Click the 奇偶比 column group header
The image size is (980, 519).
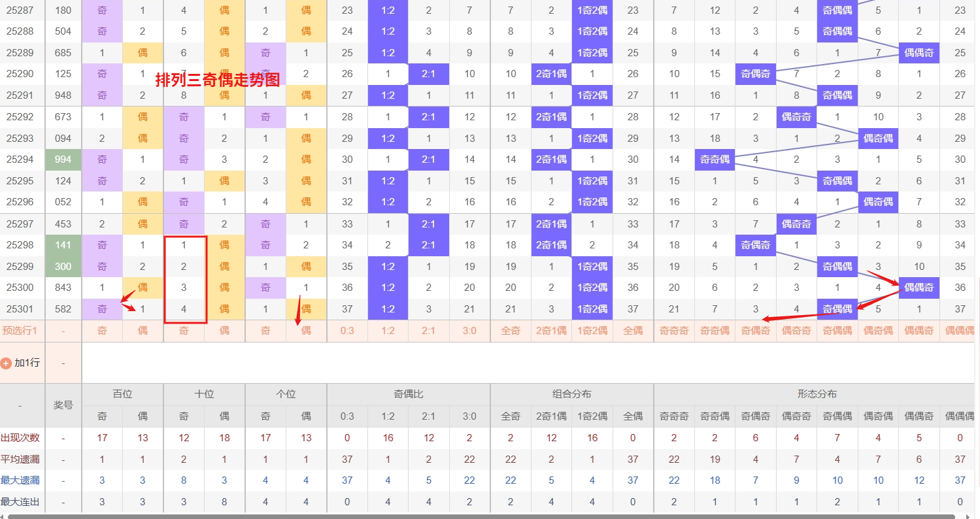(x=408, y=394)
